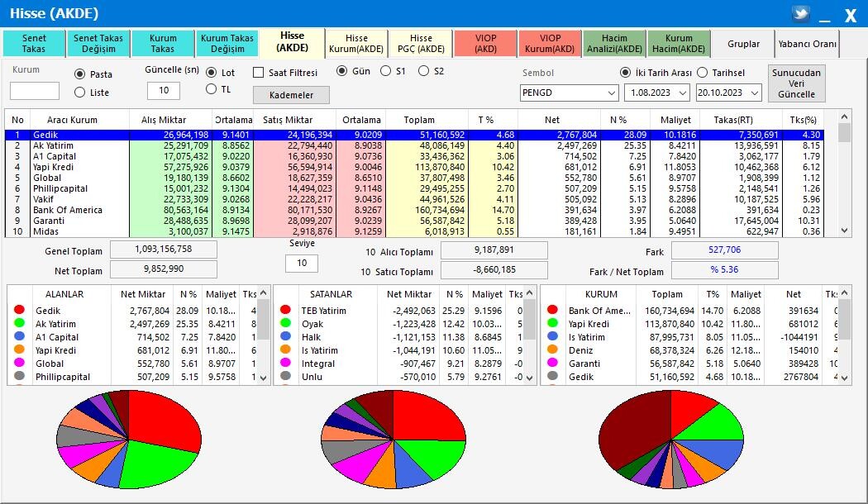Click the main table scrollbar down arrow
This screenshot has width=868, height=504.
pos(844,231)
